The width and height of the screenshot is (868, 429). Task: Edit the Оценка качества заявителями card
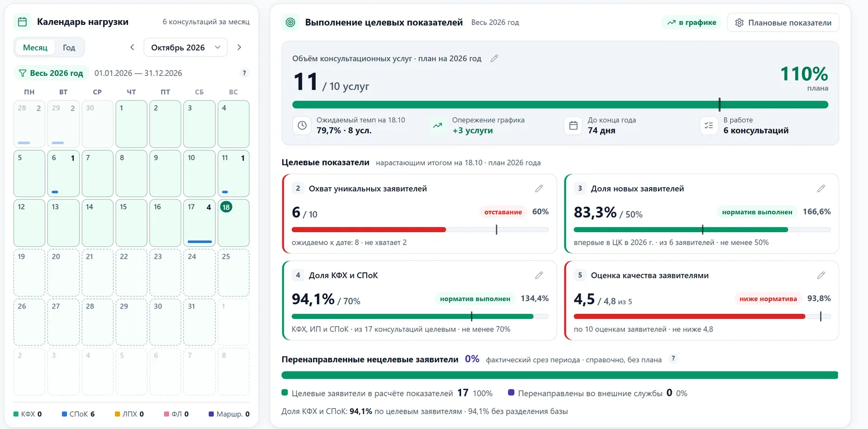pyautogui.click(x=821, y=275)
